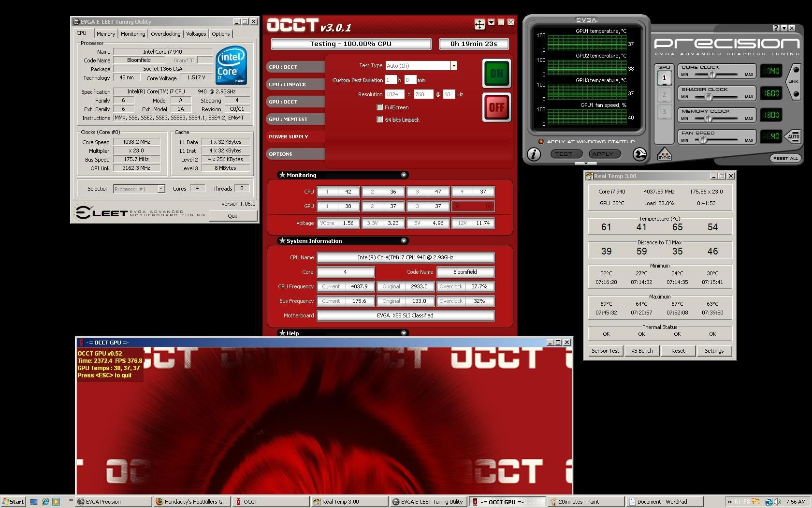Switch to E-LEET Monitoring tab
This screenshot has width=812, height=508.
[x=133, y=34]
